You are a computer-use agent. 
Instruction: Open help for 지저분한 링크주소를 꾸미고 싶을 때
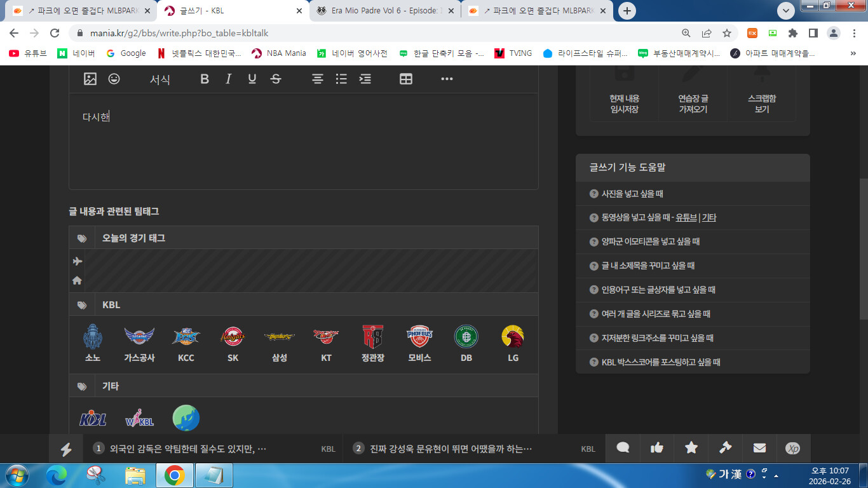coord(658,339)
